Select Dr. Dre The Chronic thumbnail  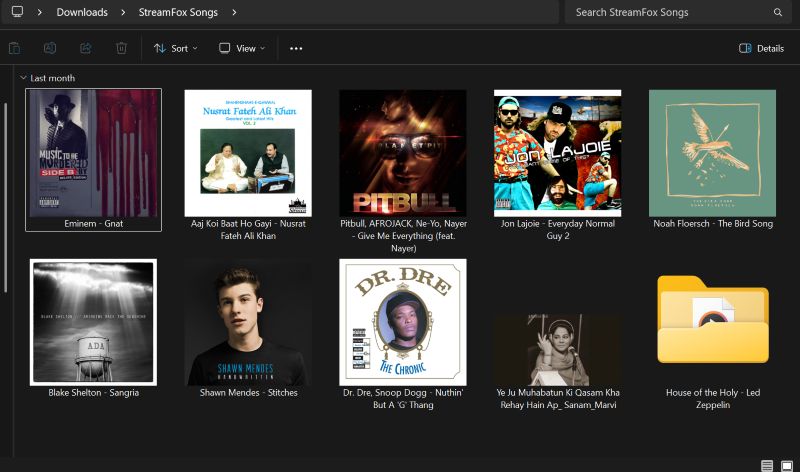(403, 322)
